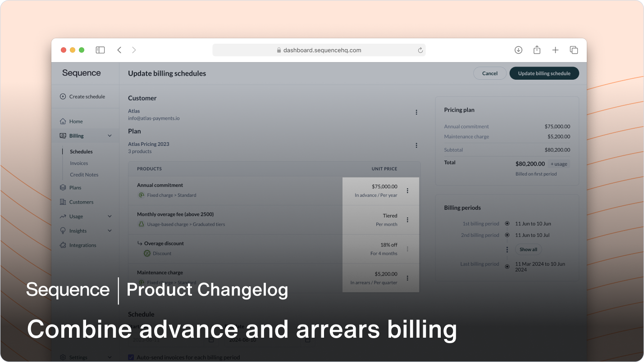Open Home via the house icon
644x362 pixels.
[64, 121]
